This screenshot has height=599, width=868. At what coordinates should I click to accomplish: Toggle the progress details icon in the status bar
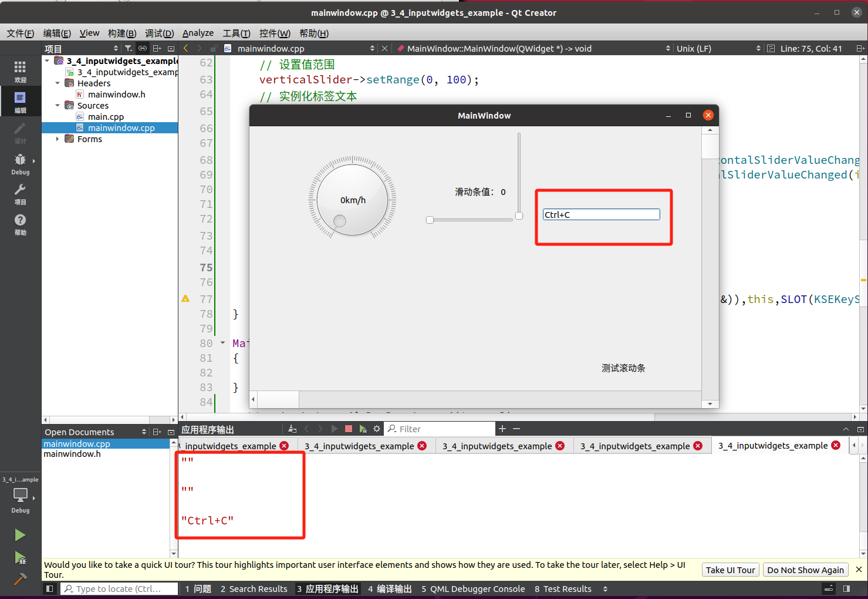tap(829, 588)
